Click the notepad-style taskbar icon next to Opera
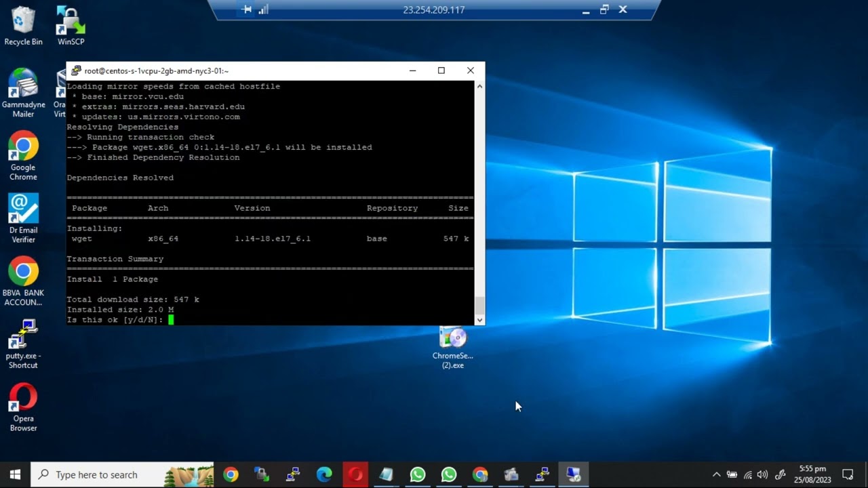This screenshot has width=868, height=488. tap(387, 474)
